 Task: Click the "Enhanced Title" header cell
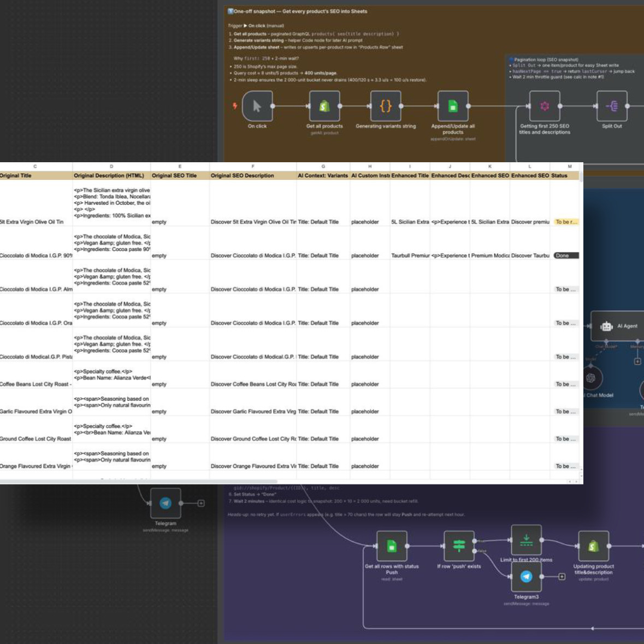click(x=410, y=175)
